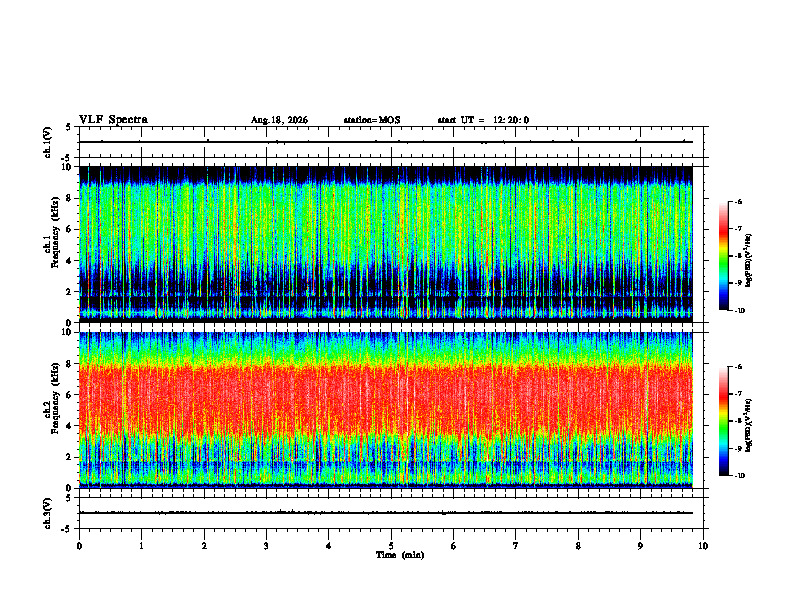Click the '4' kHz tick on ch.1 frequency axis
The width and height of the screenshot is (792, 612).
[x=70, y=261]
